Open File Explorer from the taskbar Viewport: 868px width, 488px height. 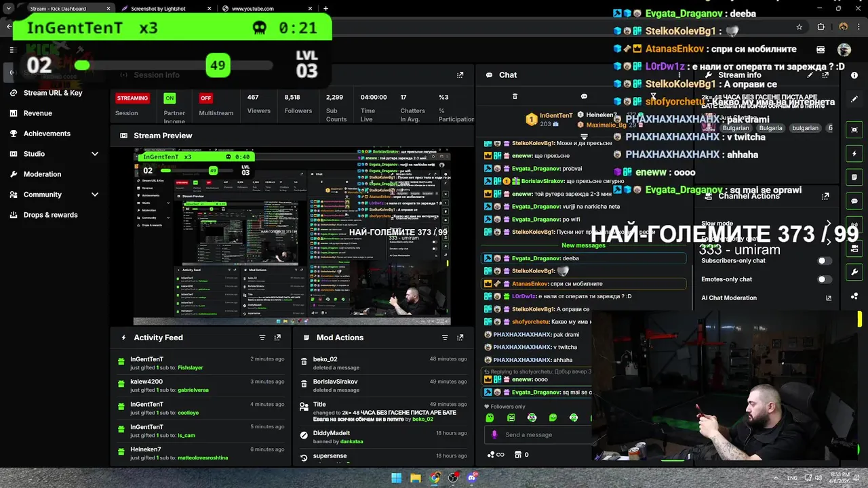click(x=415, y=478)
